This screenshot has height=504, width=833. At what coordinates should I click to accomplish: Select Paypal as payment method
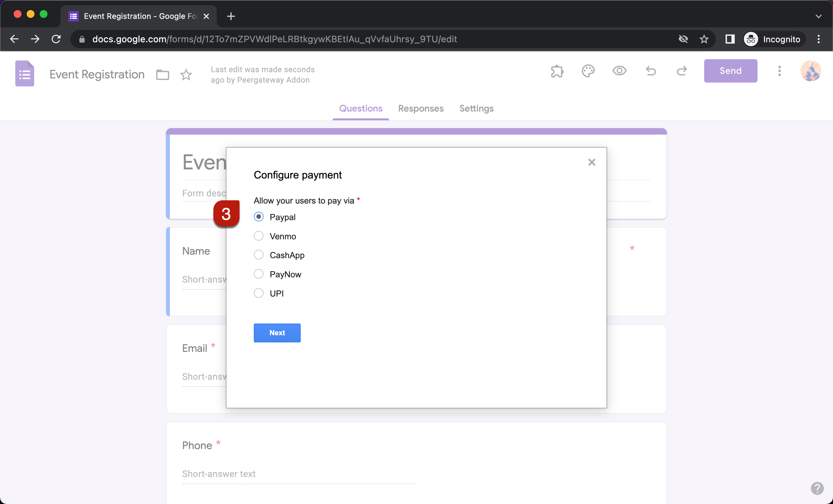tap(258, 217)
